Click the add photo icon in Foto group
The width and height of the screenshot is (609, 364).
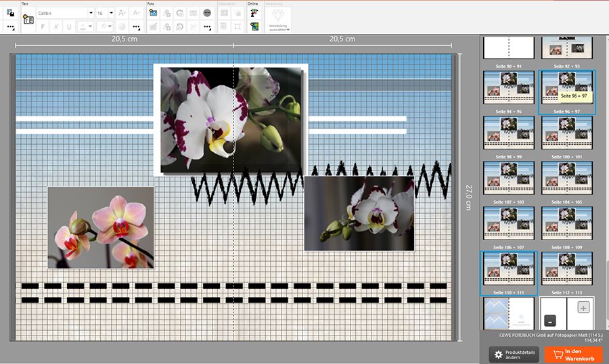[153, 13]
